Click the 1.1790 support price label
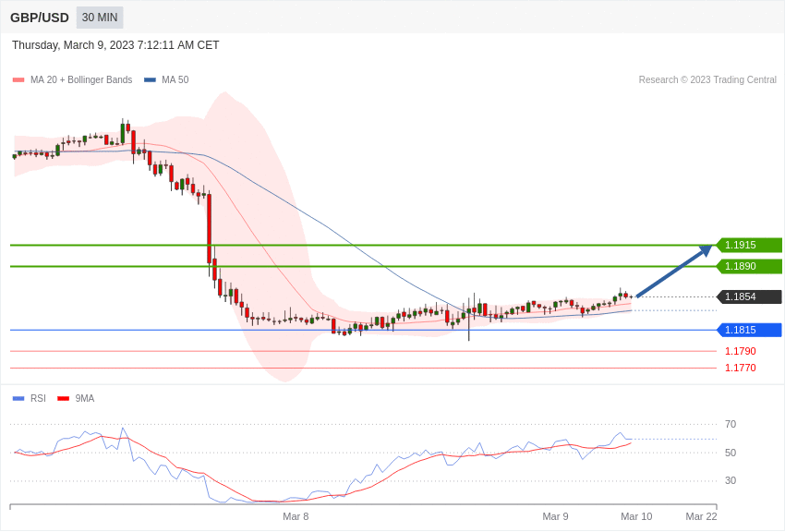This screenshot has width=785, height=532. pos(741,351)
